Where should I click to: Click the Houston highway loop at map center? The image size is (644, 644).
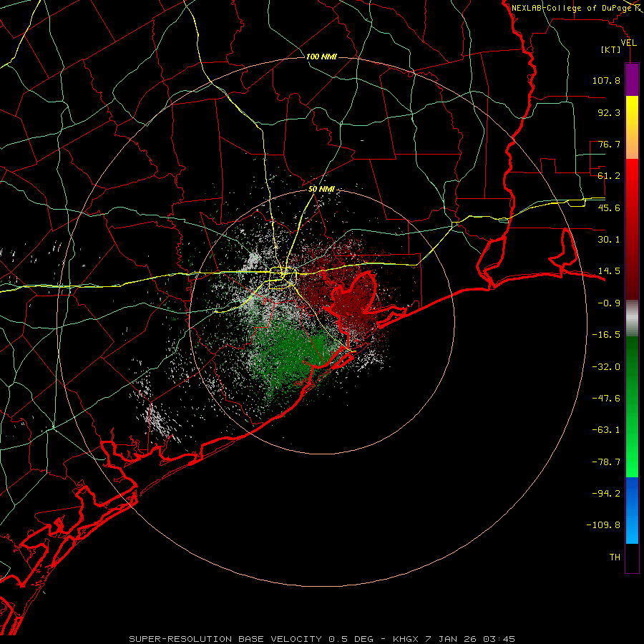tap(283, 278)
